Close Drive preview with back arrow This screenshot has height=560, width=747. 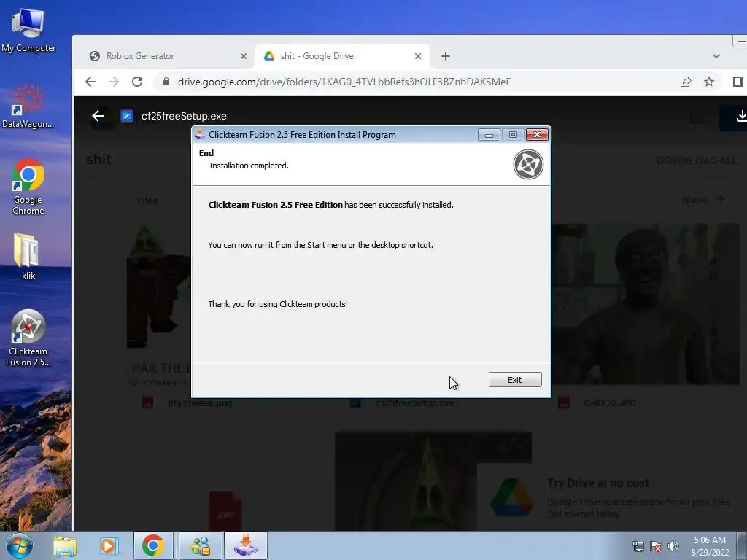pos(98,116)
